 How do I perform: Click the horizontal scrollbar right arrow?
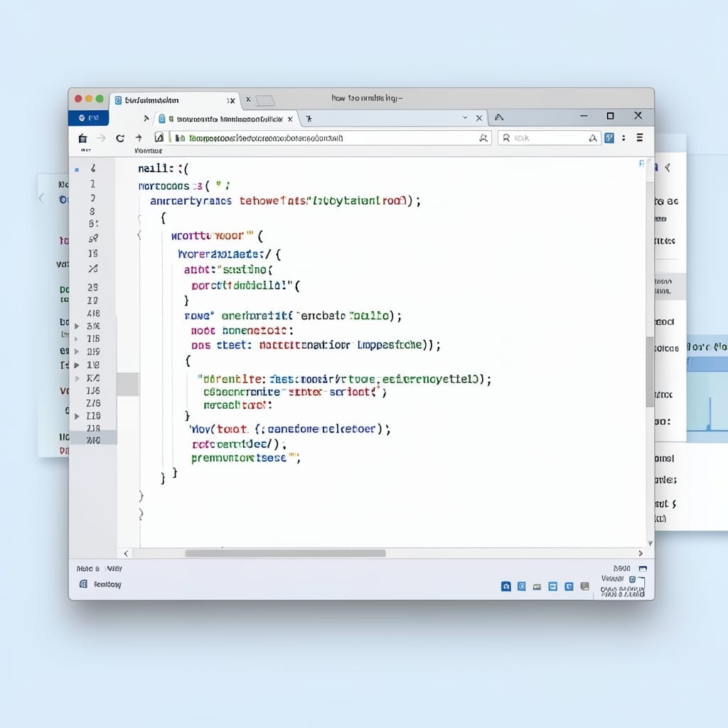[x=641, y=553]
